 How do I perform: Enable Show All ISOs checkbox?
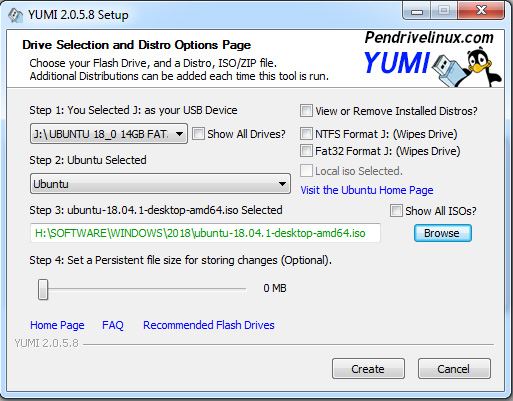coord(396,211)
